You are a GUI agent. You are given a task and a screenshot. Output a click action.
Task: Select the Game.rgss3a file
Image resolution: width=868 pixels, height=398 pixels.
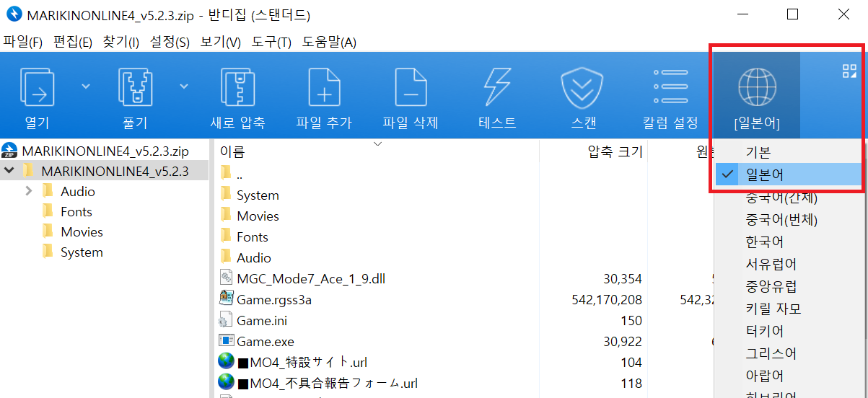[x=274, y=300]
